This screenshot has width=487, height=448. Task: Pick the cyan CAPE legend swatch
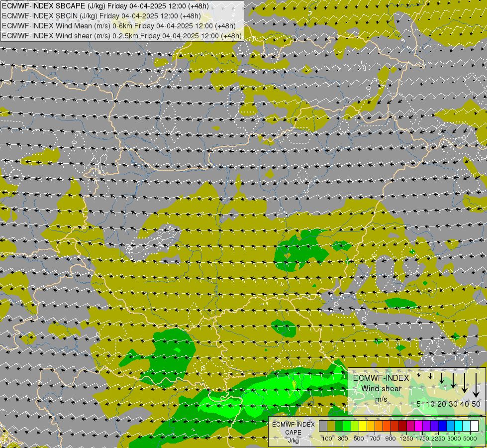pyautogui.click(x=459, y=426)
